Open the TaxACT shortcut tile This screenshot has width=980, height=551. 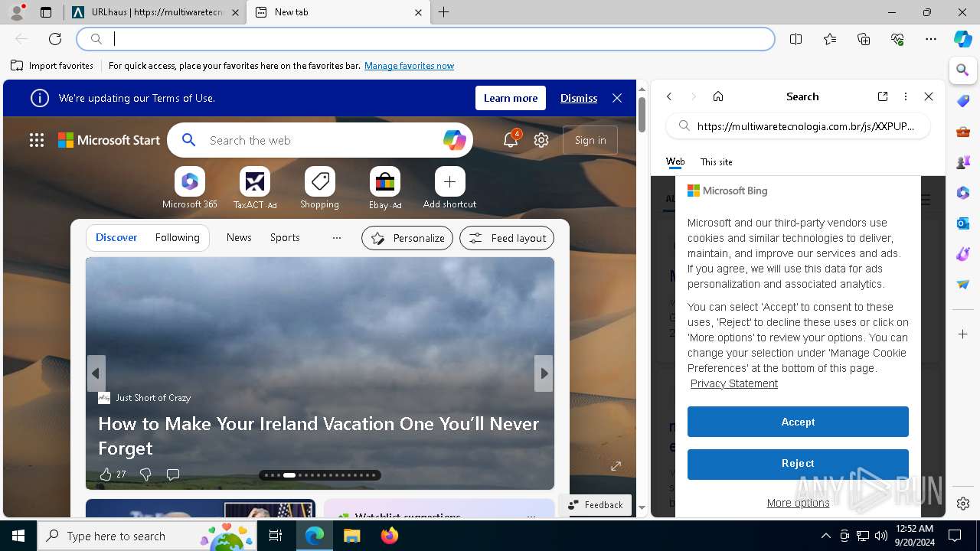[255, 187]
